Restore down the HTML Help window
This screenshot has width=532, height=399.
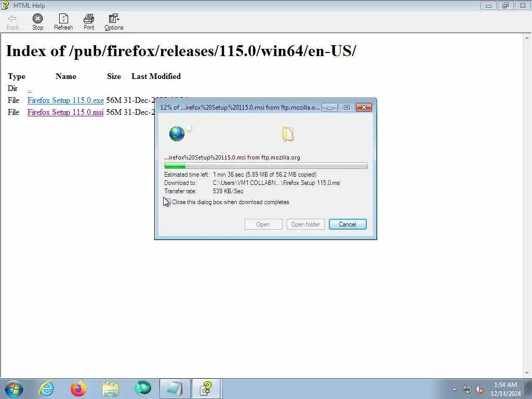[x=506, y=5]
